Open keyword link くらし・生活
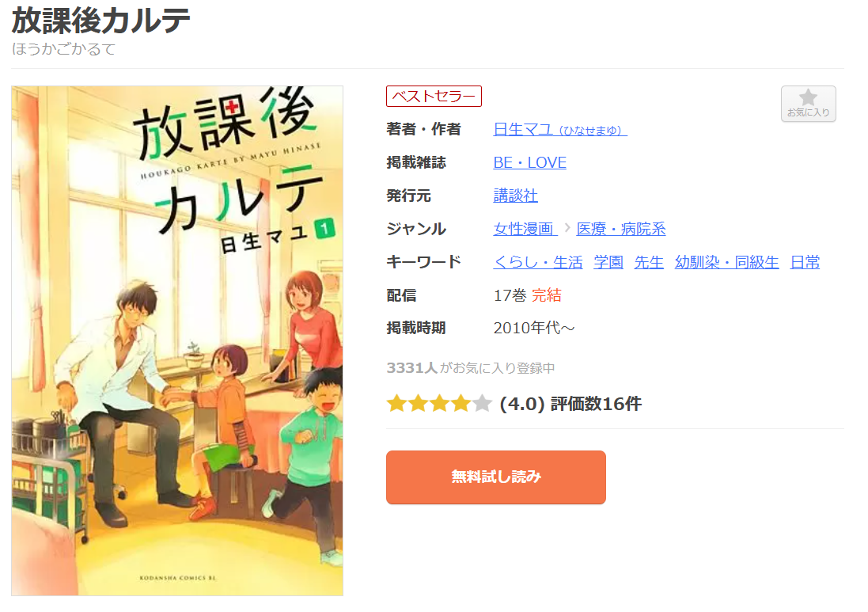The image size is (868, 612). 537,262
